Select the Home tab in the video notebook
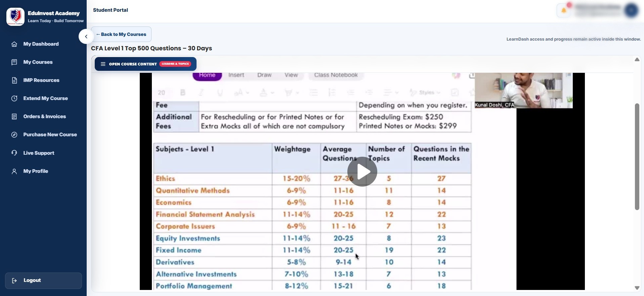 click(x=207, y=76)
